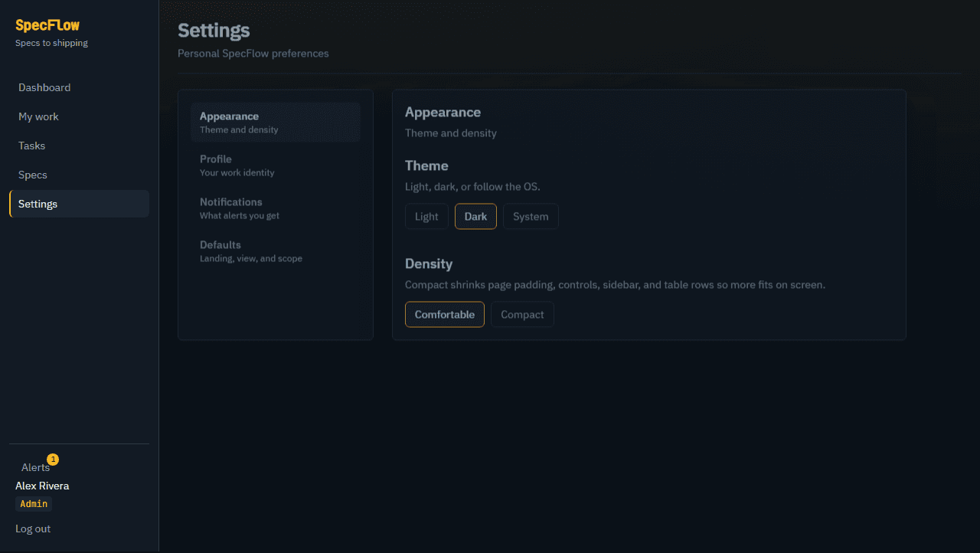Screen dimensions: 980x553
Task: Navigate to Specs in sidebar
Action: pos(79,175)
